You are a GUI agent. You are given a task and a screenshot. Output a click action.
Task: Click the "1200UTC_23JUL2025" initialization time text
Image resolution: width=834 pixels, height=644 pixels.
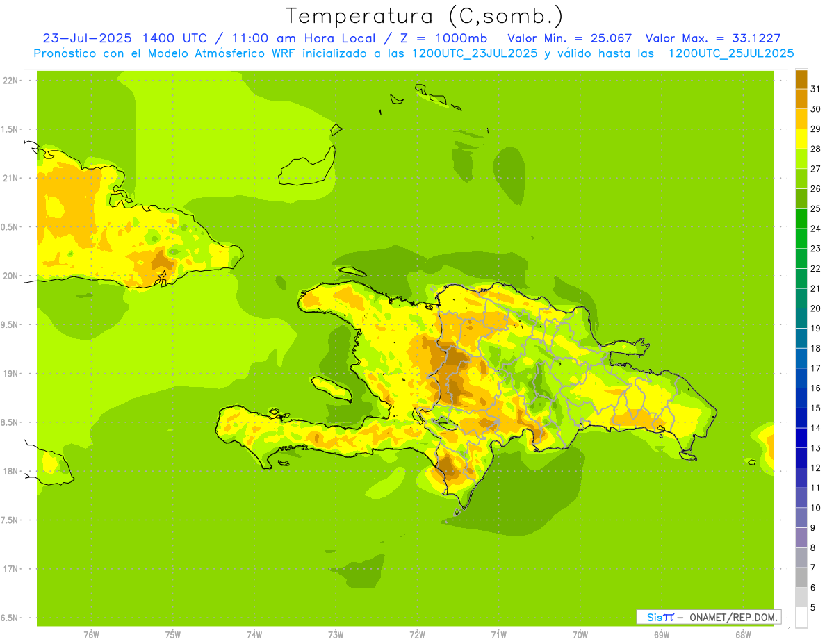[x=473, y=53]
